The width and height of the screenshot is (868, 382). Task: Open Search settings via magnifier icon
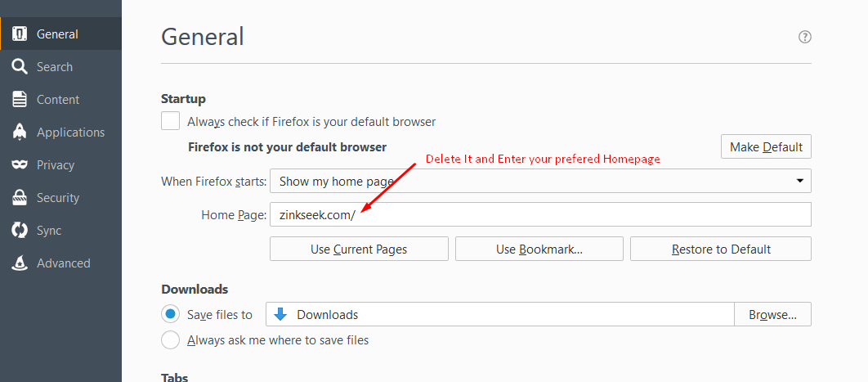[x=20, y=67]
